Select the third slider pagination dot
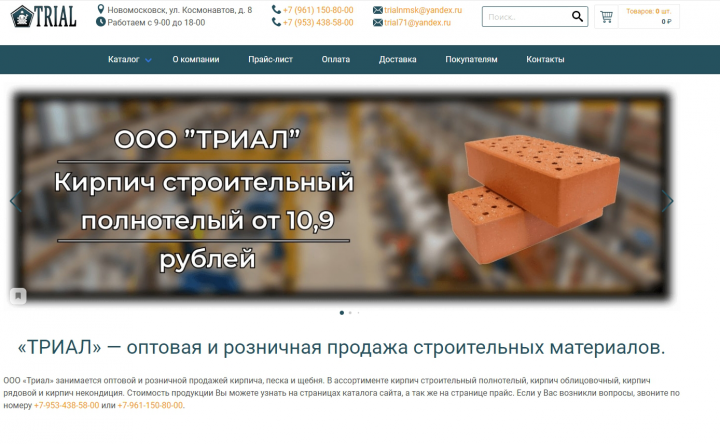 click(x=358, y=313)
